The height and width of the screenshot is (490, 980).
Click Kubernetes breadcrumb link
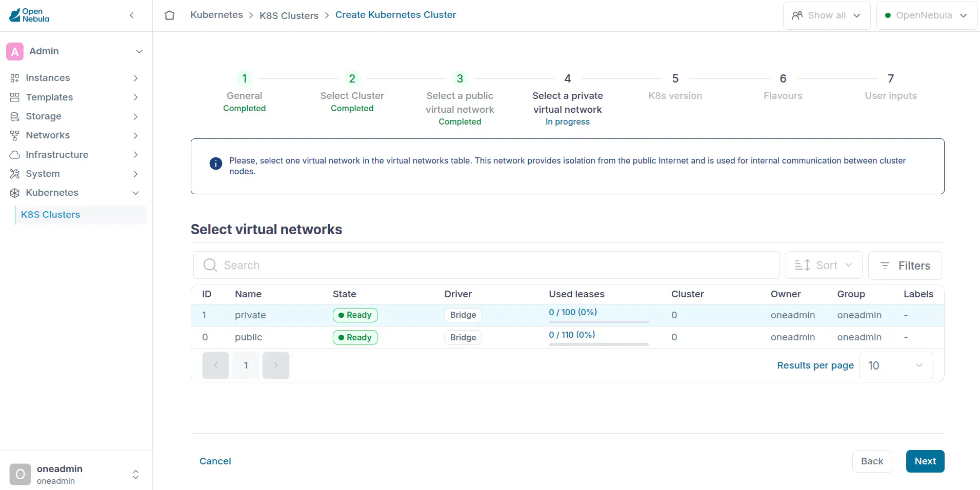(217, 15)
